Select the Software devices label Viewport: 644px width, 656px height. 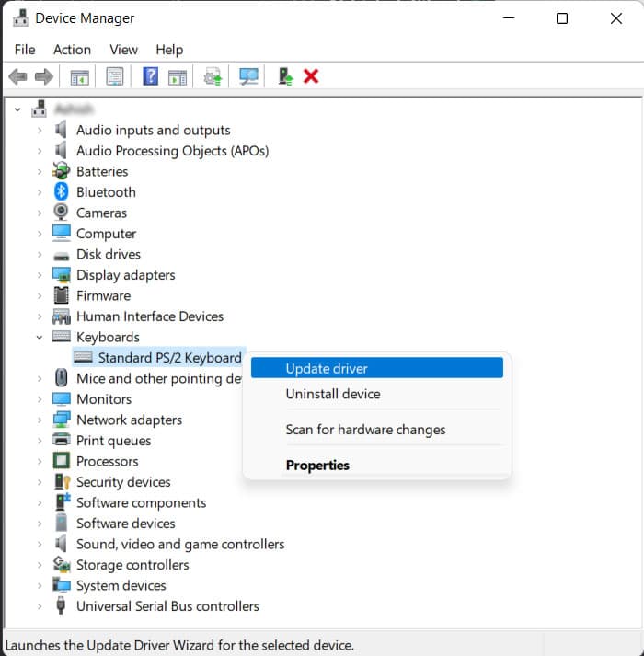pyautogui.click(x=125, y=524)
